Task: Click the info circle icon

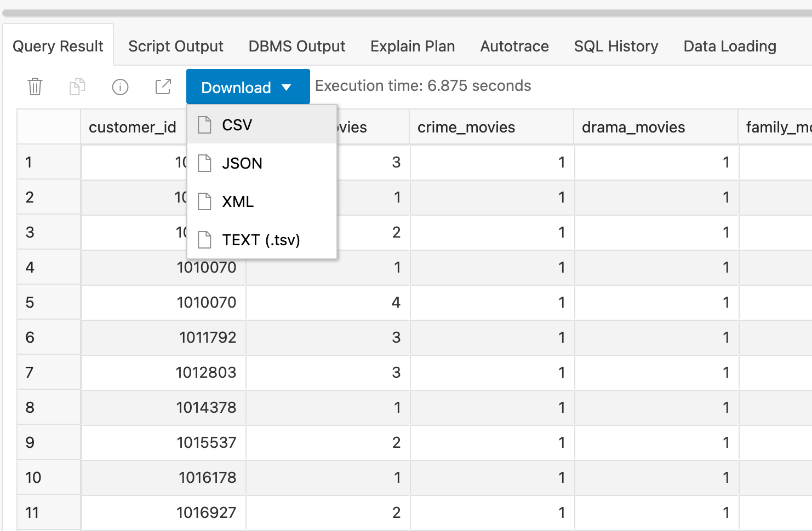Action: [x=120, y=86]
